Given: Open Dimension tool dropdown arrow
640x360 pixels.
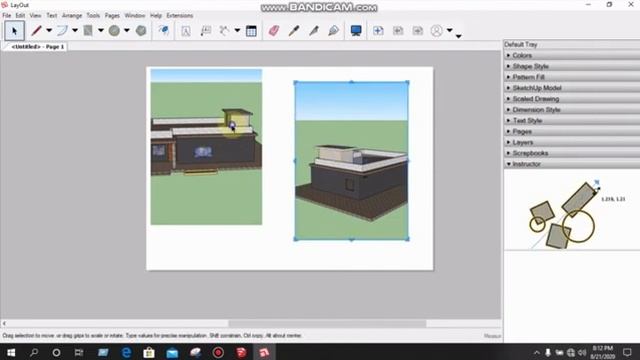Looking at the screenshot, I should tap(237, 30).
